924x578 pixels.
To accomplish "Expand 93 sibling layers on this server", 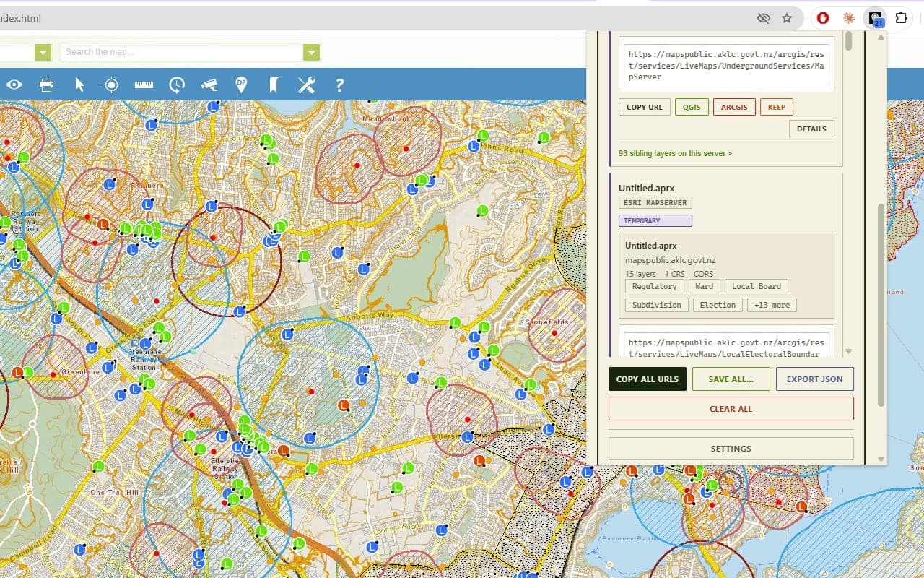I will (x=675, y=153).
